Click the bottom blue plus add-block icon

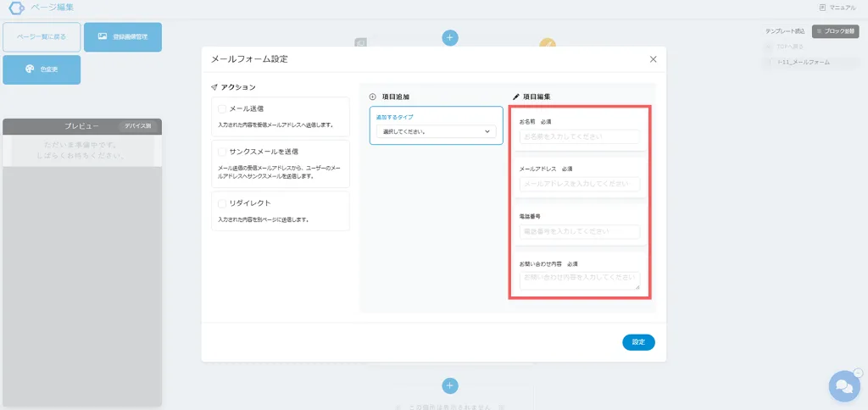tap(450, 385)
